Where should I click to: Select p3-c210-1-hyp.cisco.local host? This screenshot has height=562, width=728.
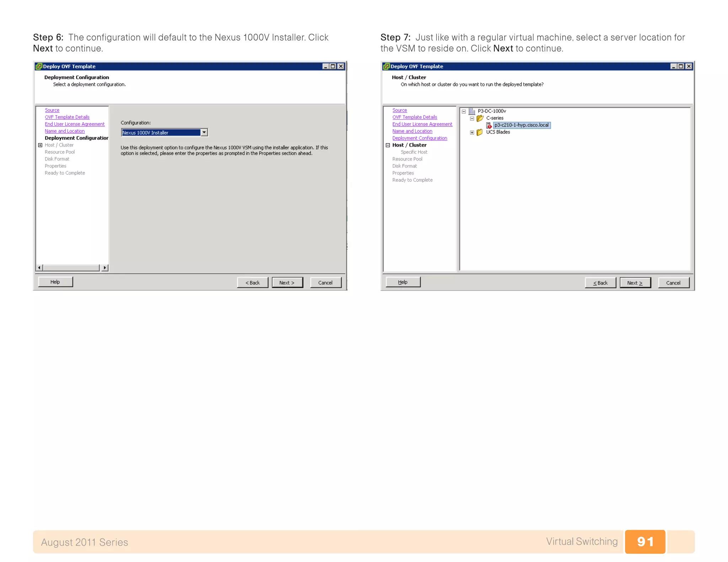click(521, 125)
